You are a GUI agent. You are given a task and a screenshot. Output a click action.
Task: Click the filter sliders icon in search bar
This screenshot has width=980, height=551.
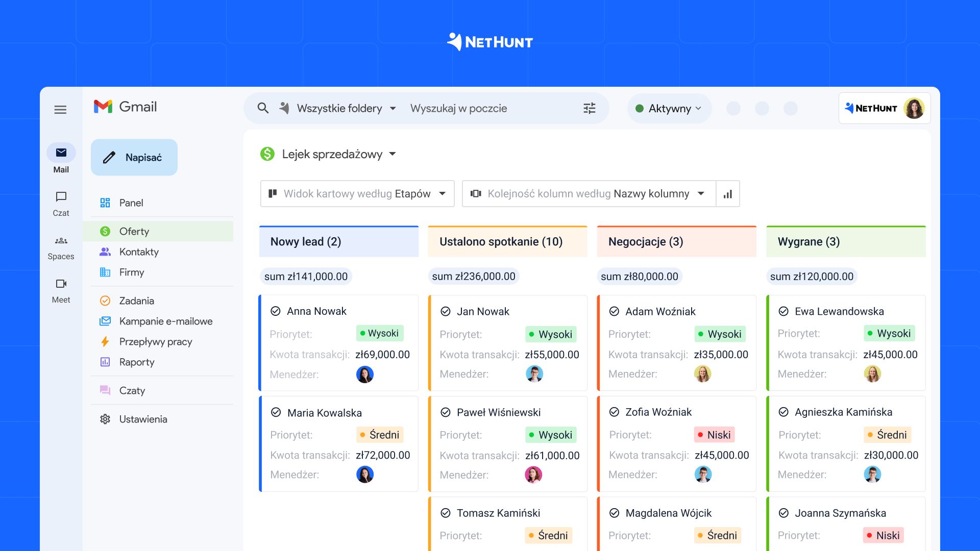589,108
